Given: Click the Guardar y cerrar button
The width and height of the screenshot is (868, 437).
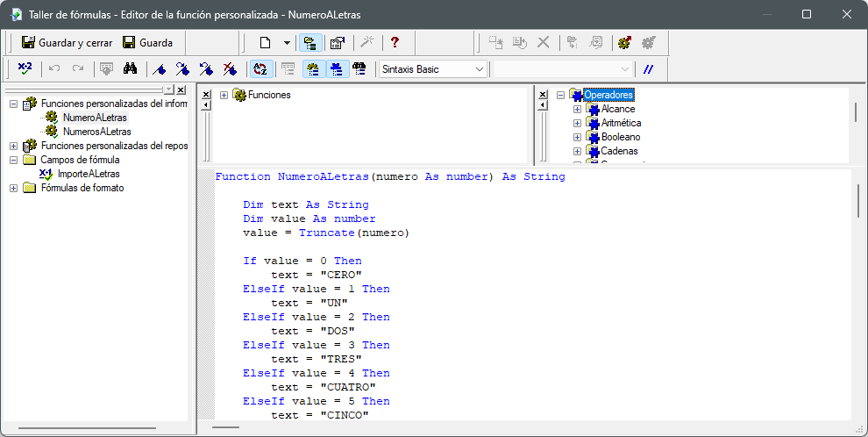Looking at the screenshot, I should (x=67, y=42).
